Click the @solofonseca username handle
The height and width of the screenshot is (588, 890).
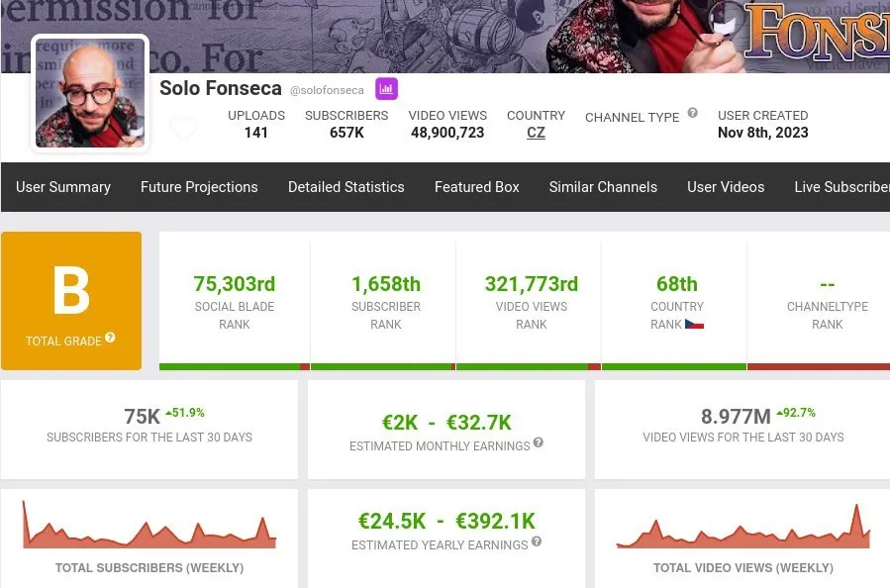[327, 89]
